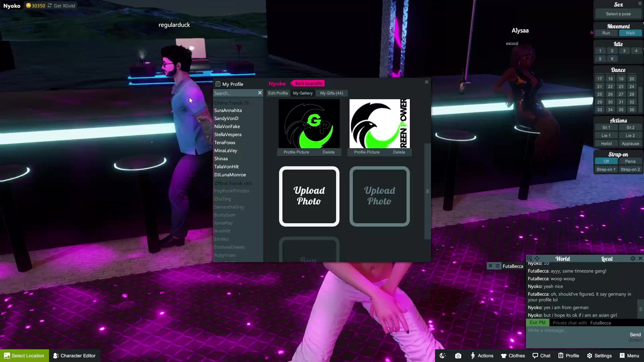Open chat settings gear icon
Screen dimensions: 644x362
point(633,258)
